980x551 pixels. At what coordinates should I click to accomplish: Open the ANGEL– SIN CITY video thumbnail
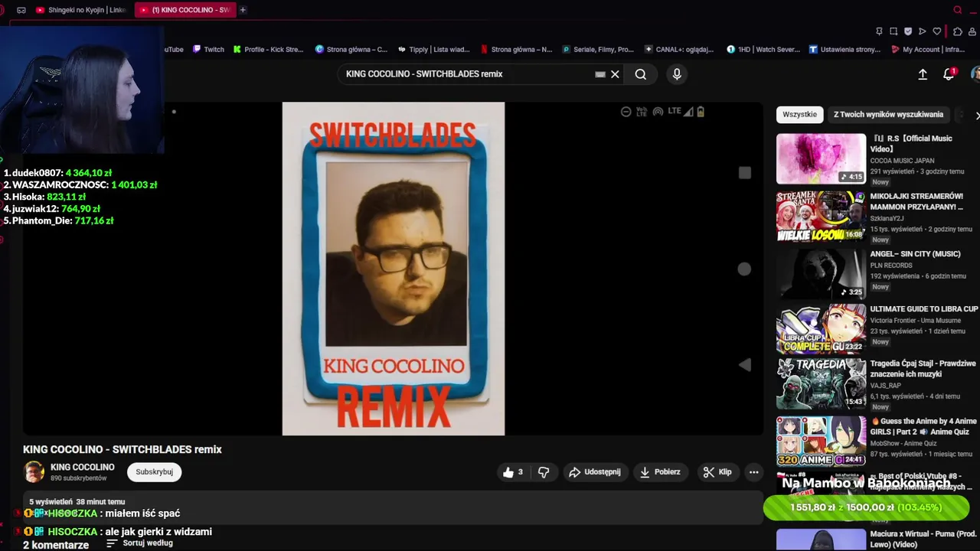(x=821, y=273)
